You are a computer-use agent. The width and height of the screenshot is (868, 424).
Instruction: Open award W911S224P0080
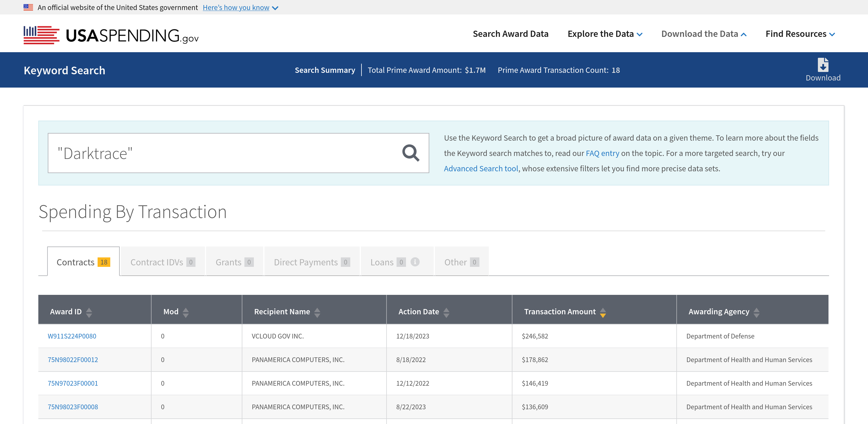(x=72, y=336)
